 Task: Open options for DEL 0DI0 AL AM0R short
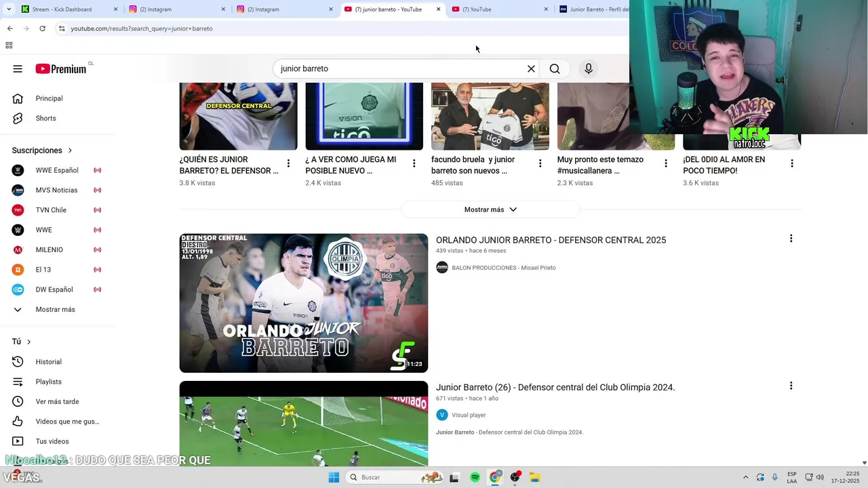pos(792,163)
